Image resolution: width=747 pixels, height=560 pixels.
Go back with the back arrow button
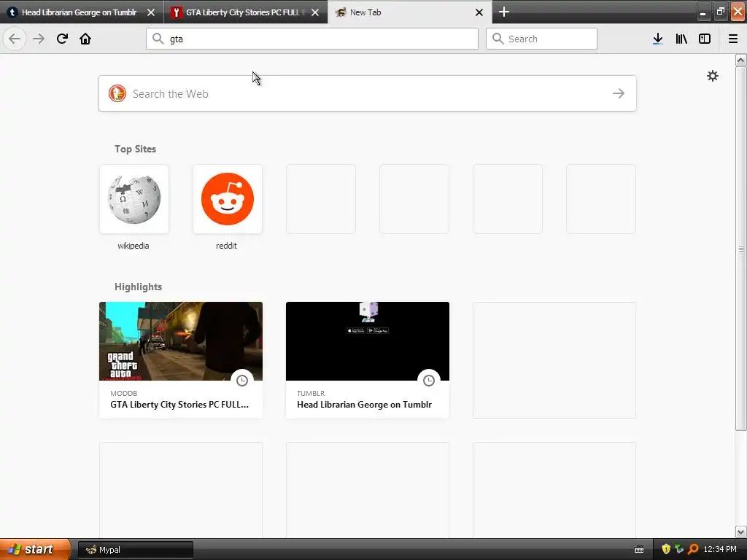[15, 39]
